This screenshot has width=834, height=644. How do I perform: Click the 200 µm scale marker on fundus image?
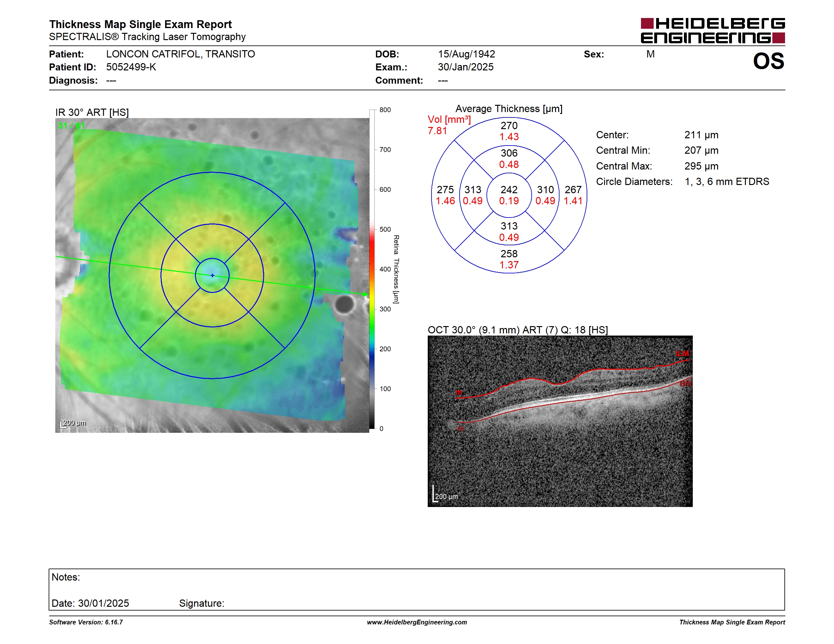73,423
